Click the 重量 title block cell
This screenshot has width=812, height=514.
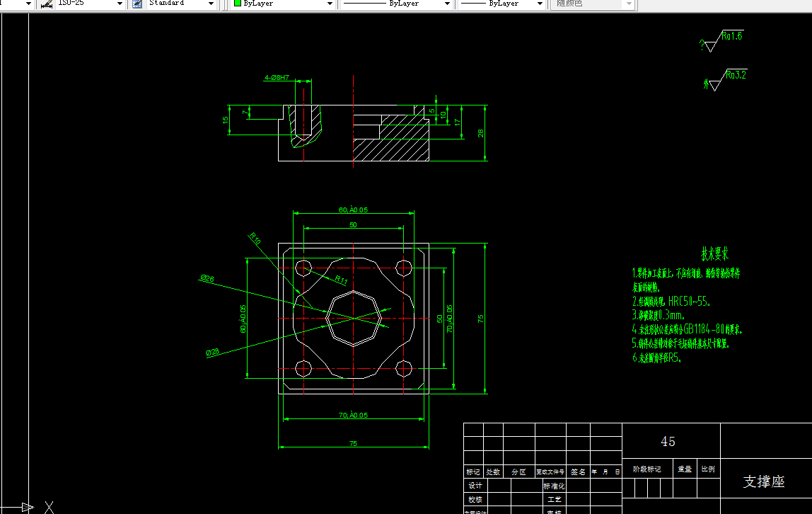pos(685,469)
